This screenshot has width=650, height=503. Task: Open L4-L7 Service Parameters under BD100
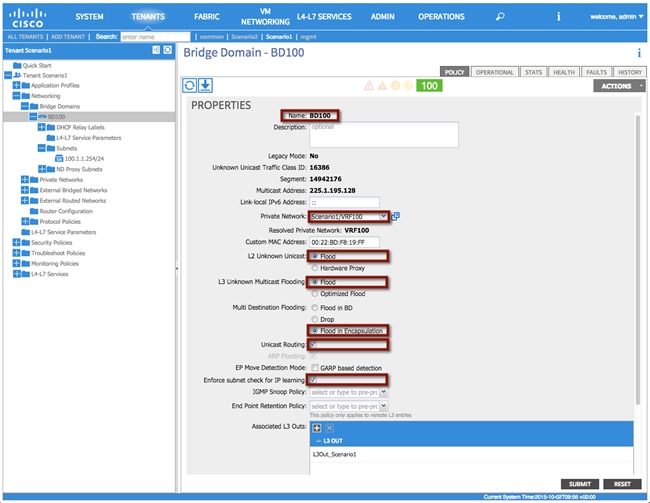[89, 138]
